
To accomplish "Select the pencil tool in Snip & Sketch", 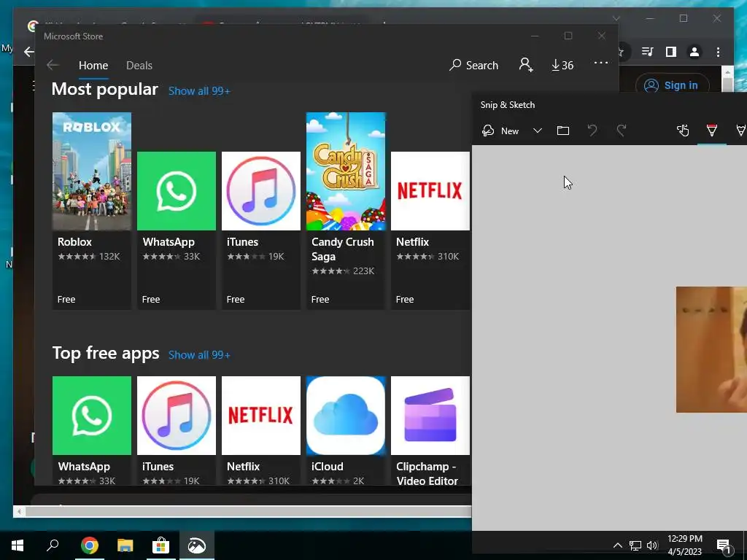I will pyautogui.click(x=741, y=131).
